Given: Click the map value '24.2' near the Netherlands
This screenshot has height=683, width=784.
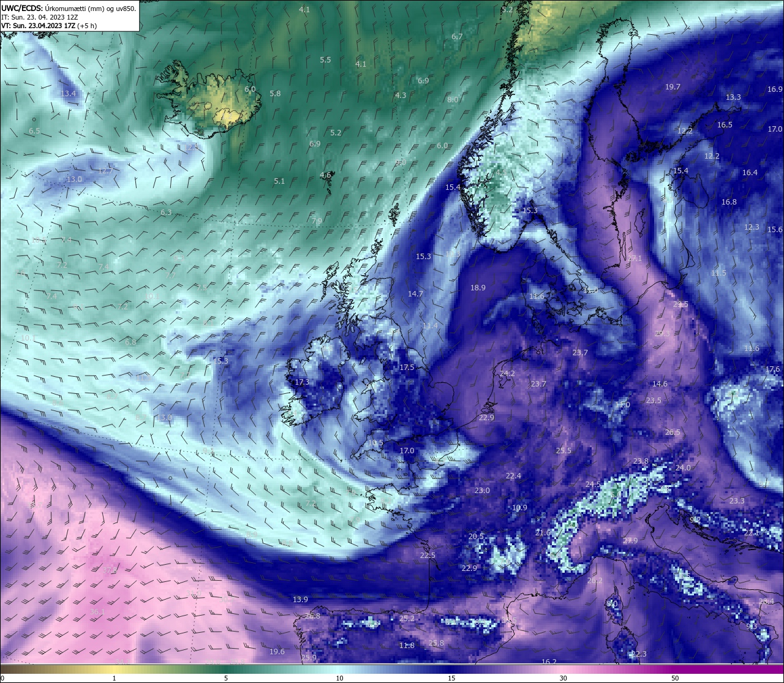Looking at the screenshot, I should pyautogui.click(x=507, y=374).
